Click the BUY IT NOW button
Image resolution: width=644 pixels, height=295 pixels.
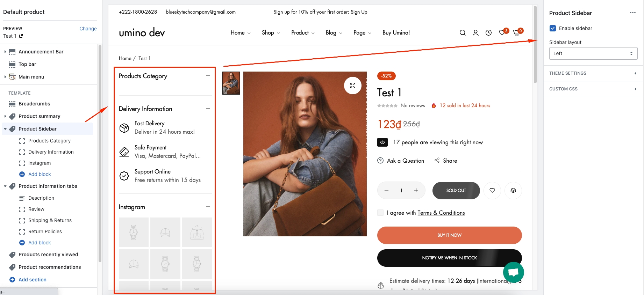pyautogui.click(x=449, y=235)
